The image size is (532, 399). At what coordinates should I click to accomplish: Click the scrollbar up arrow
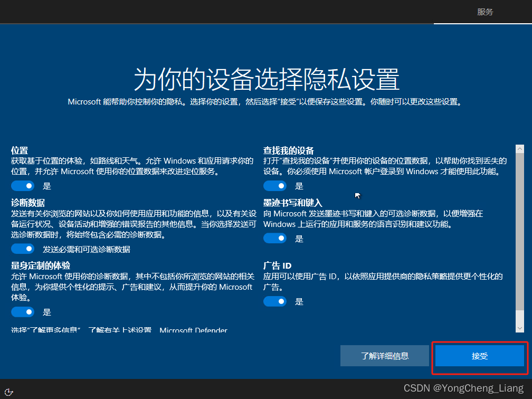519,149
